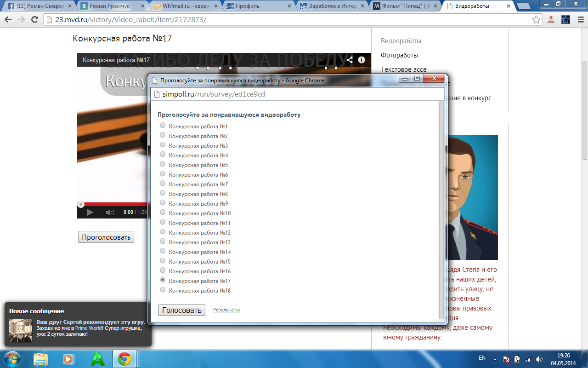
Task: Open media player from taskbar
Action: point(68,359)
